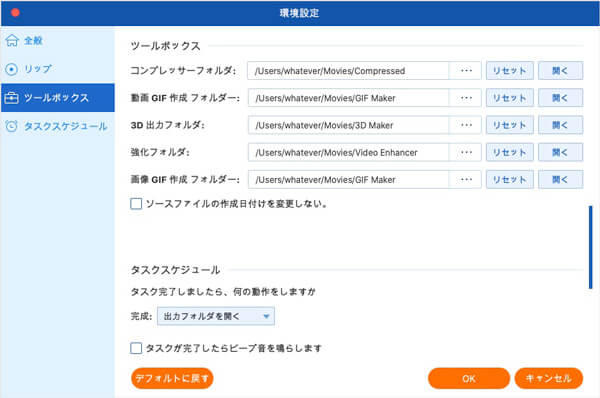Click the toolbox briefcase icon in the sidebar
The height and width of the screenshot is (398, 600).
pos(11,98)
